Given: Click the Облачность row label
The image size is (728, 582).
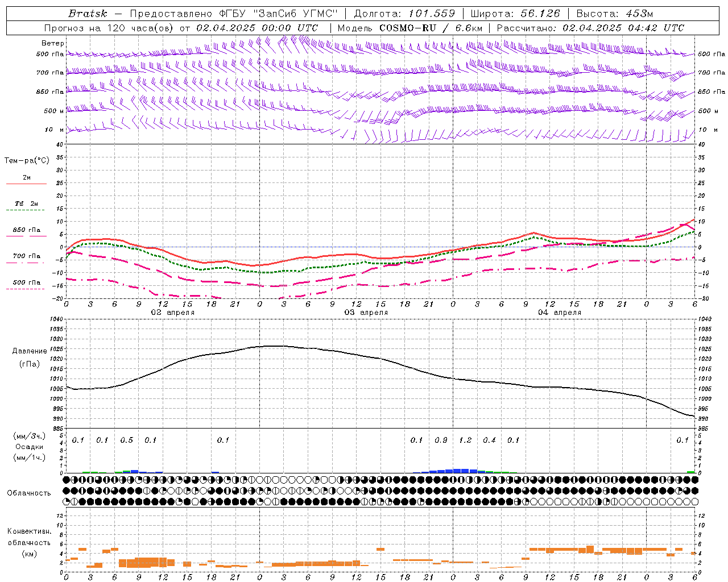Looking at the screenshot, I should coord(29,493).
